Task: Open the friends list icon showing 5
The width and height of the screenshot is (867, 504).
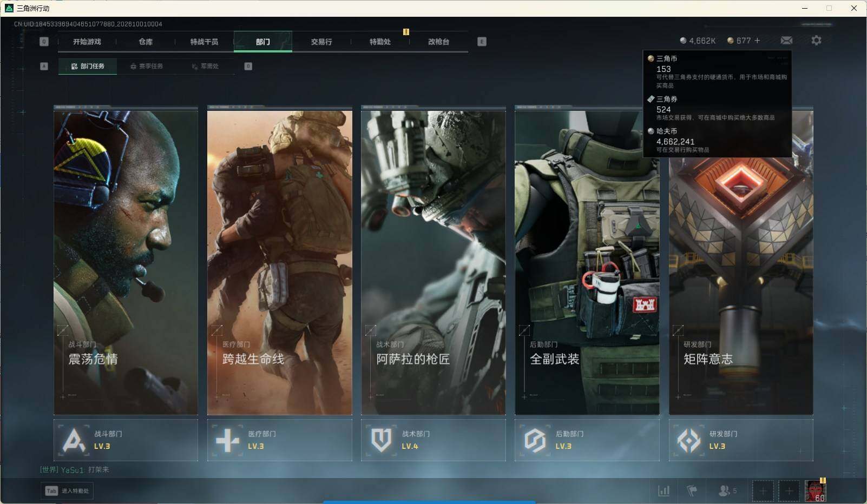Action: 727,490
